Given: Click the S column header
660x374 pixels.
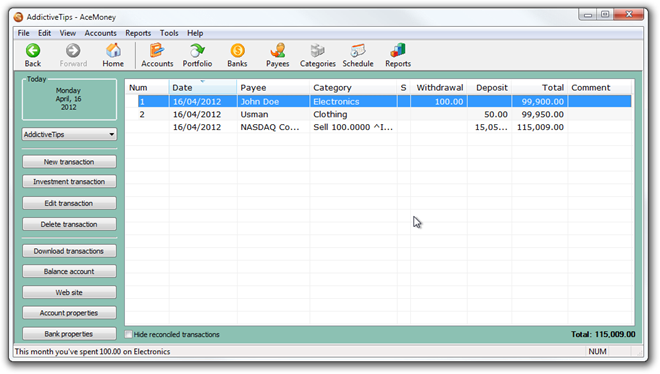Looking at the screenshot, I should click(404, 88).
